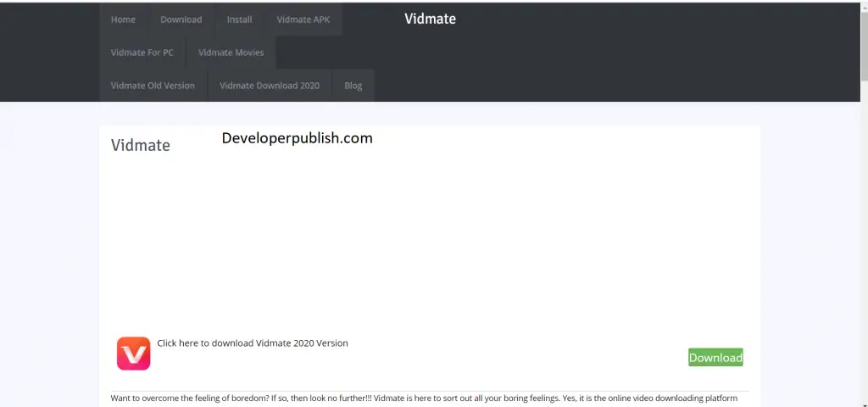Click the Vidmate page heading
The width and height of the screenshot is (868, 407).
coord(141,145)
